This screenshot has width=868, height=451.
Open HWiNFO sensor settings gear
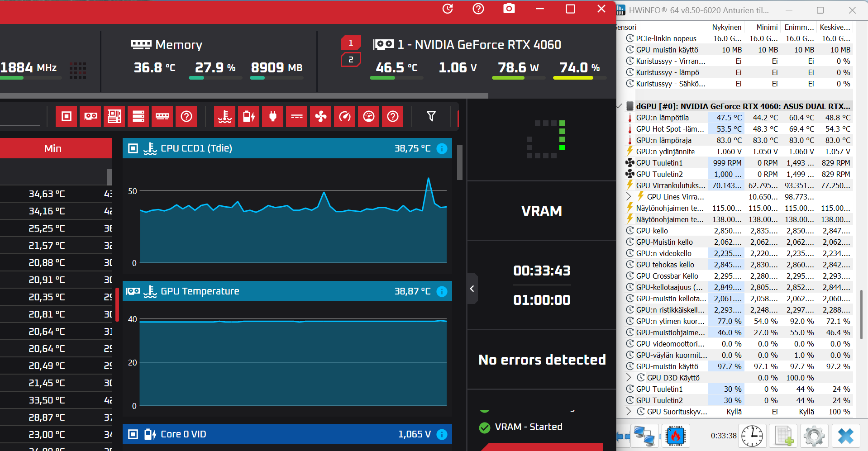[814, 436]
